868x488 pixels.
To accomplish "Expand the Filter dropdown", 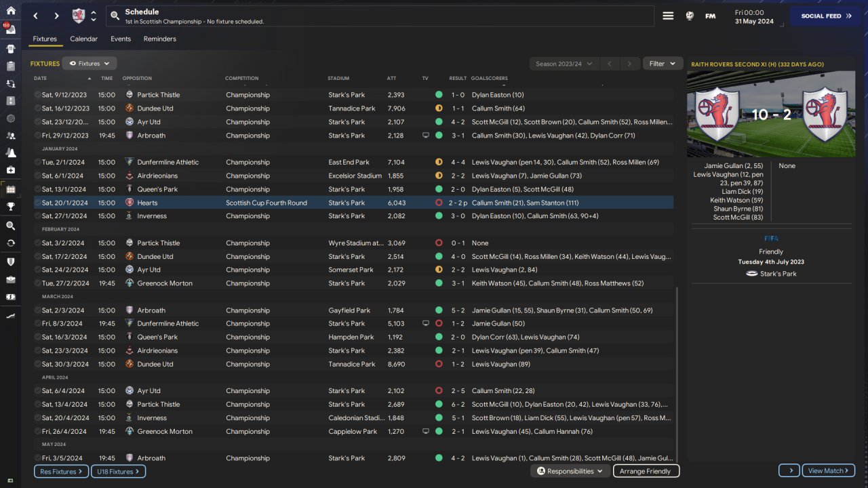I will pos(662,64).
